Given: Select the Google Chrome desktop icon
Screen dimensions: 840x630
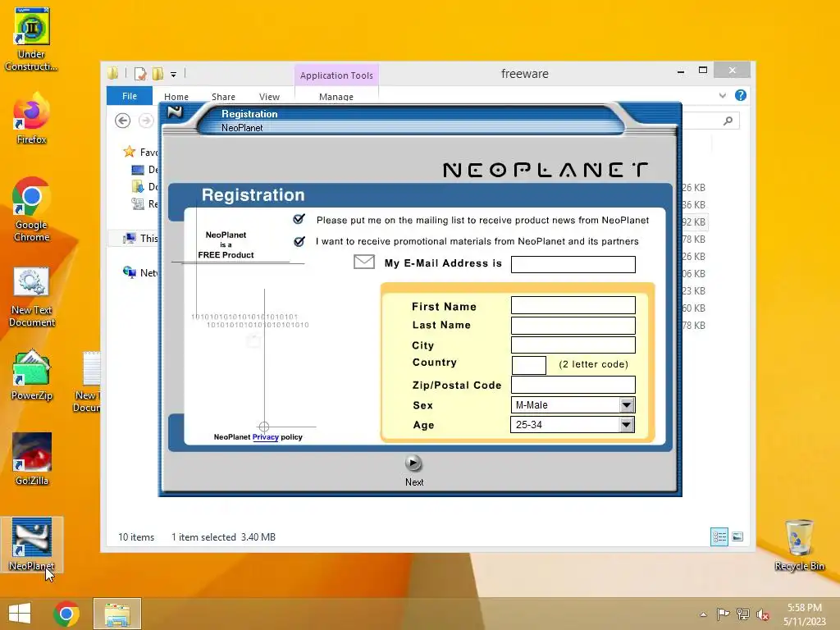Looking at the screenshot, I should pos(31,209).
